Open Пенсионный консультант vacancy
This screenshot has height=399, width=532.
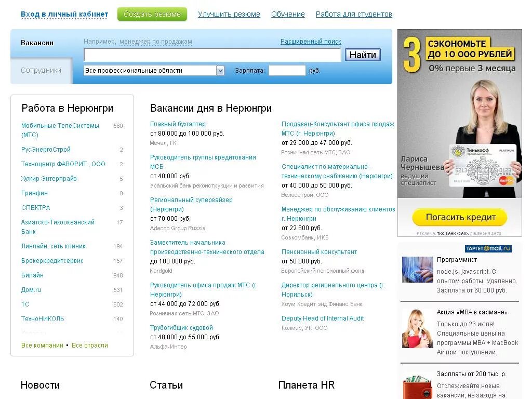tap(320, 252)
